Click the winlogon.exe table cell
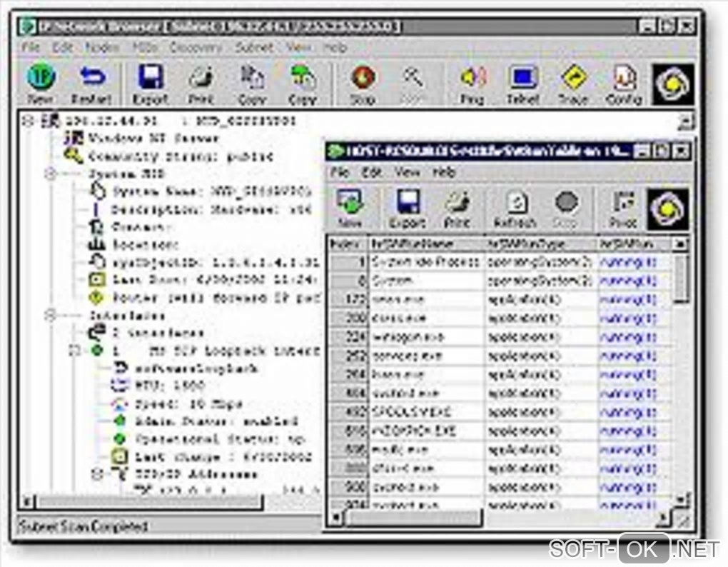This screenshot has height=567, width=728. (426, 336)
